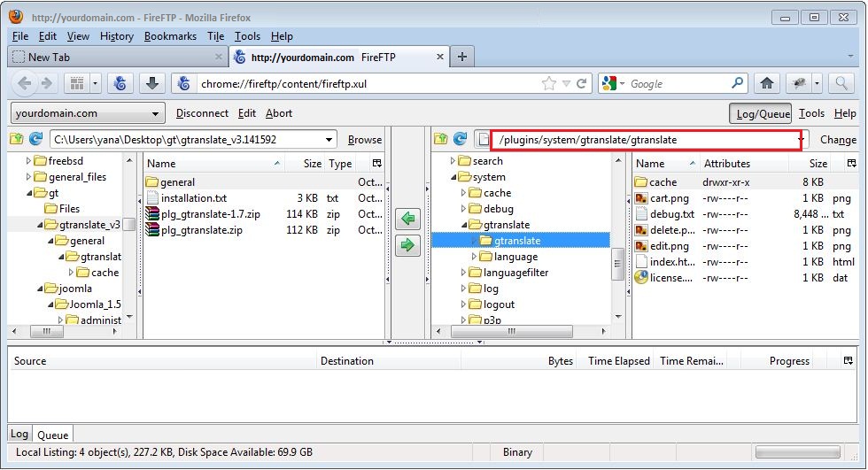The image size is (868, 470).
Task: Click the Change button
Action: click(x=838, y=140)
